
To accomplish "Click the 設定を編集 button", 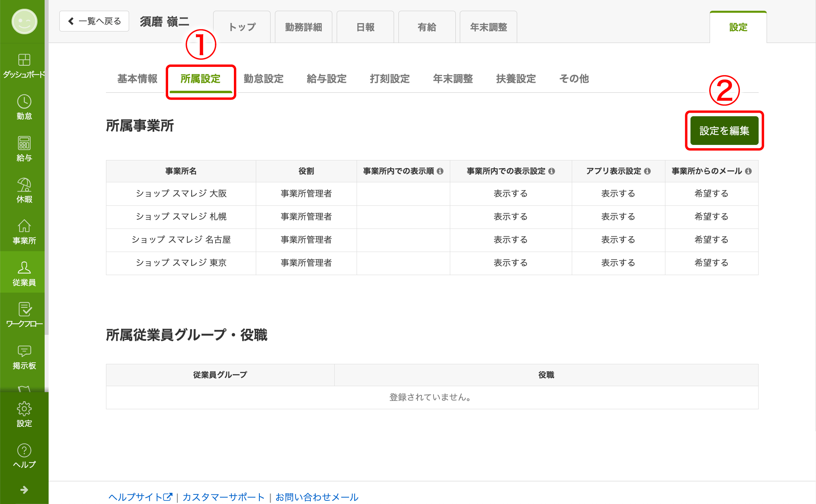I will click(x=724, y=131).
